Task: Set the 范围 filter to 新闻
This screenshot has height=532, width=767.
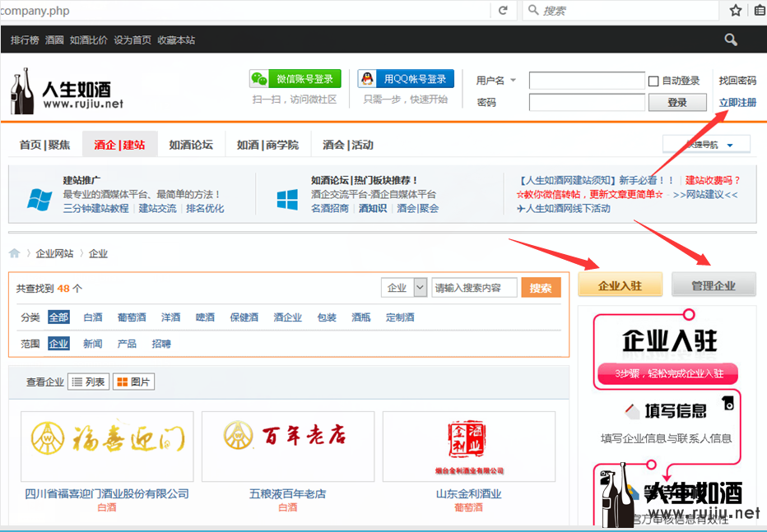Action: pyautogui.click(x=93, y=344)
